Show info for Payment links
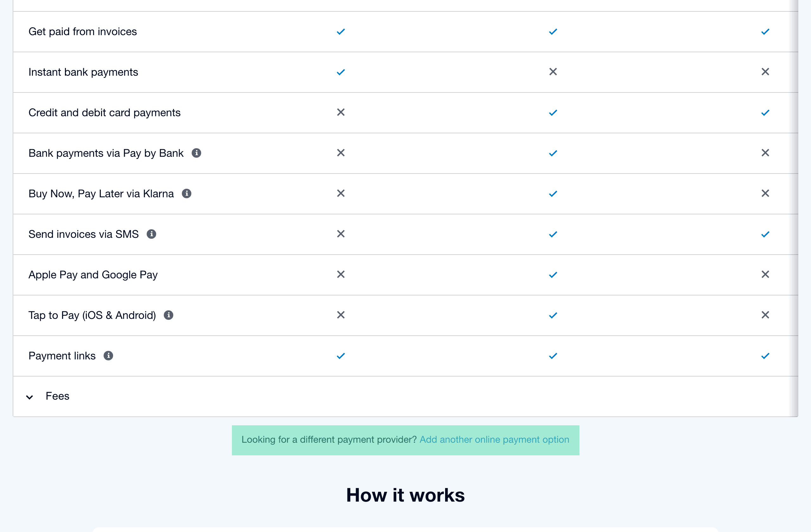The image size is (811, 532). coord(108,356)
